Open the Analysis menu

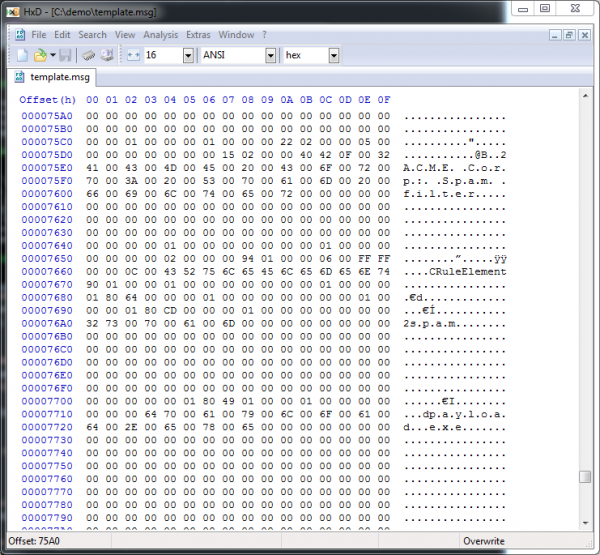point(161,35)
